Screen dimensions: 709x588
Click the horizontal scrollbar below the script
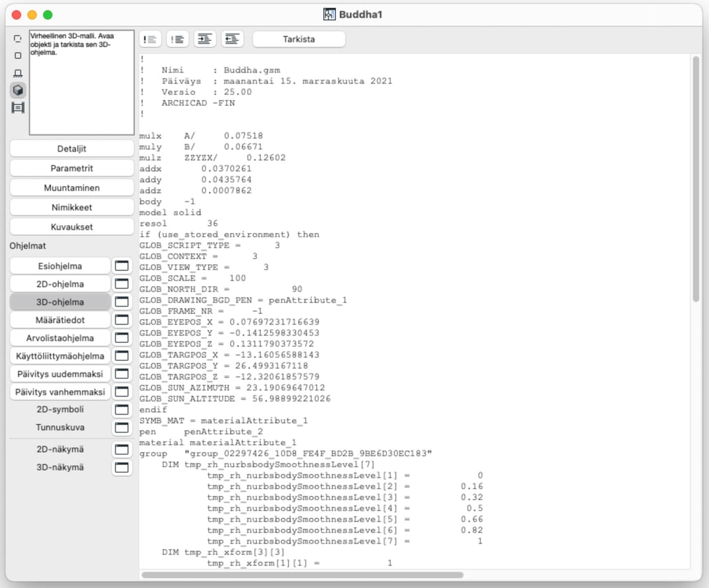point(302,575)
